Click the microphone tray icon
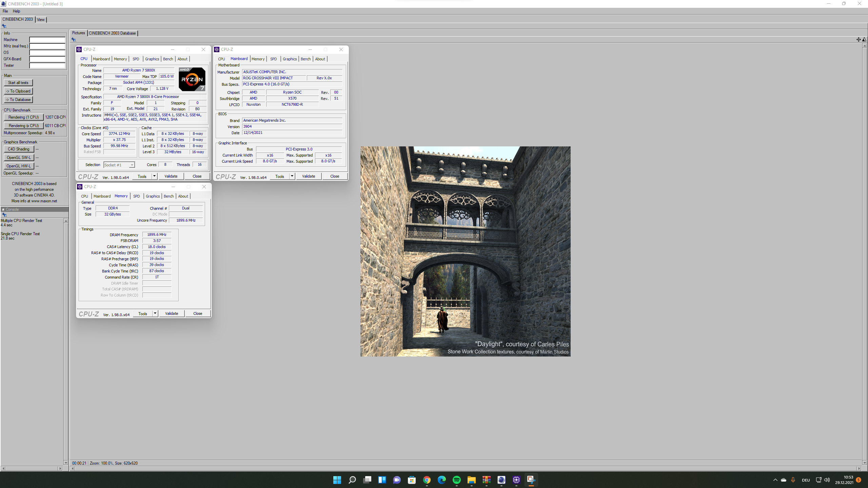Image resolution: width=868 pixels, height=488 pixels. (793, 480)
